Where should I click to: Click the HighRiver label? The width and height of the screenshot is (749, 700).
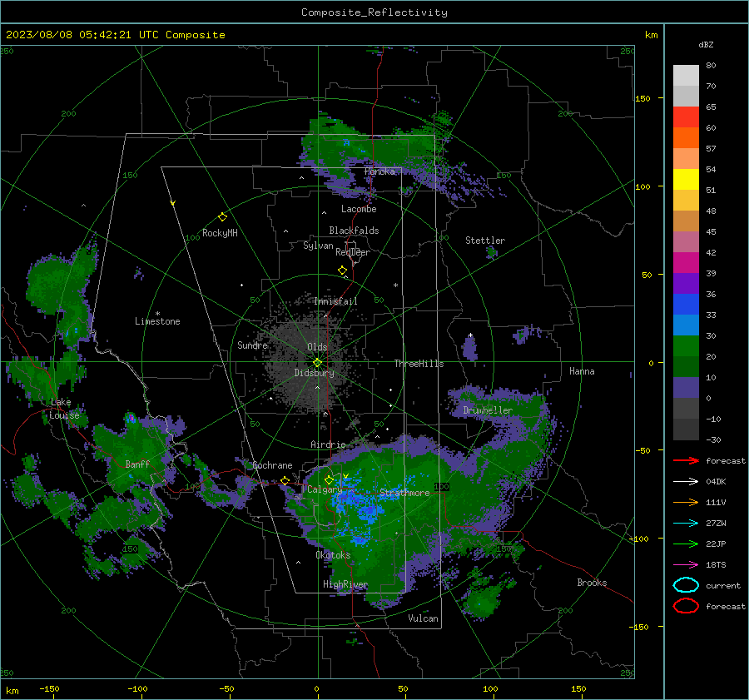[x=345, y=584]
